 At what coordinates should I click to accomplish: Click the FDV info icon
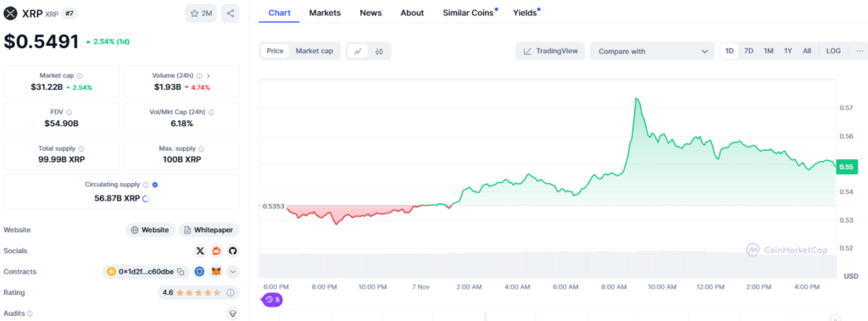pyautogui.click(x=69, y=113)
